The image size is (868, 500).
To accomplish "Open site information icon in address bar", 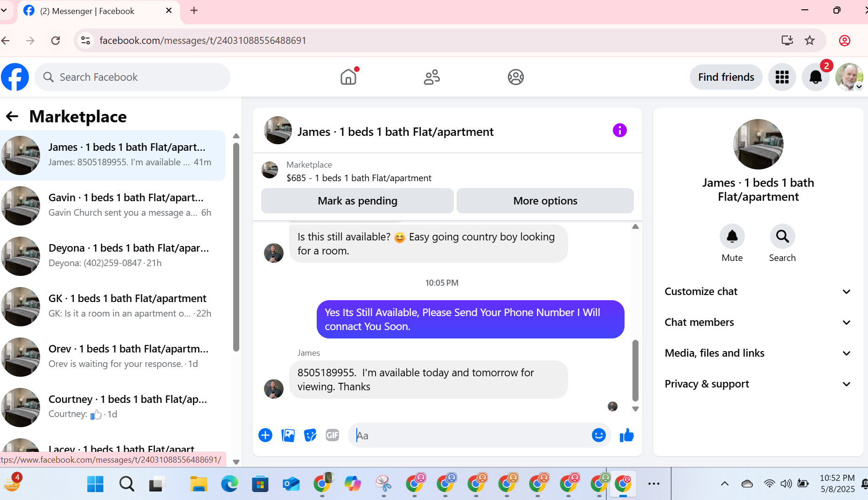I will pos(86,41).
